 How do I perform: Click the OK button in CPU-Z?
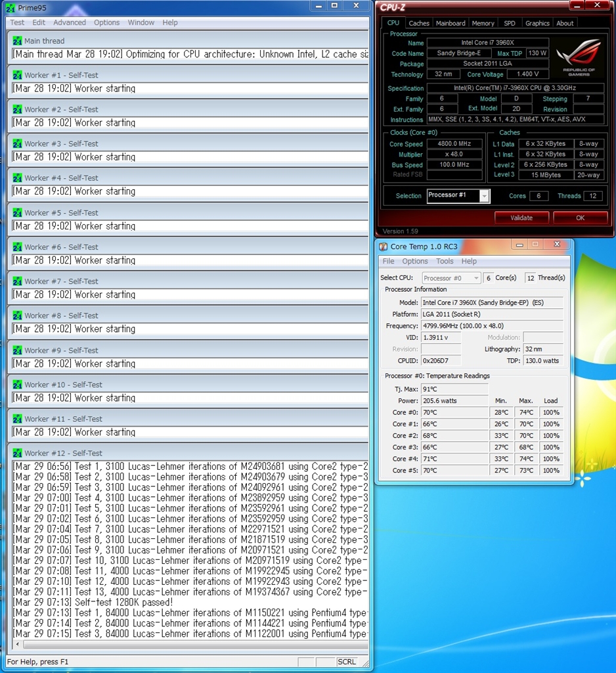coord(580,218)
